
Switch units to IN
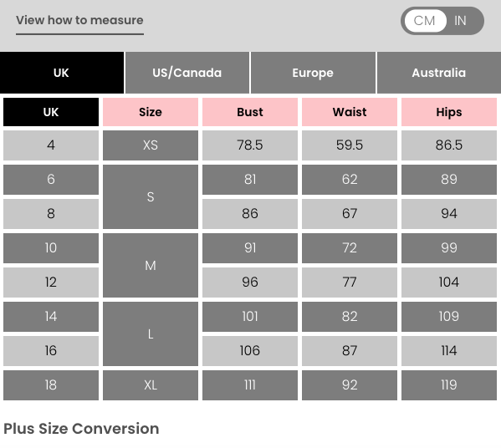(x=460, y=21)
